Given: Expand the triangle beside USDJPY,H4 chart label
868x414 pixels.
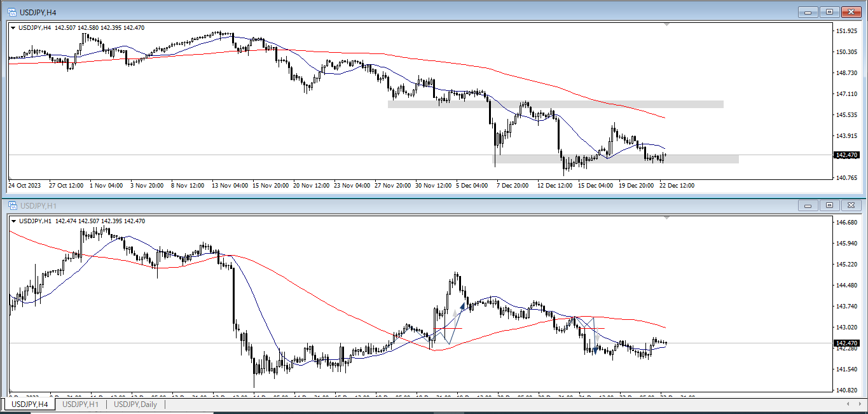Looking at the screenshot, I should [x=13, y=27].
